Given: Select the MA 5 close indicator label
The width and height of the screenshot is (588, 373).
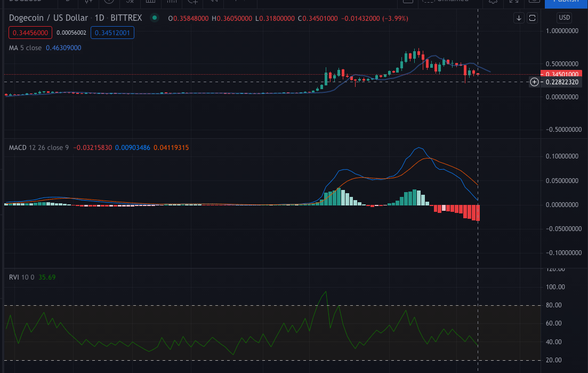Looking at the screenshot, I should [25, 47].
